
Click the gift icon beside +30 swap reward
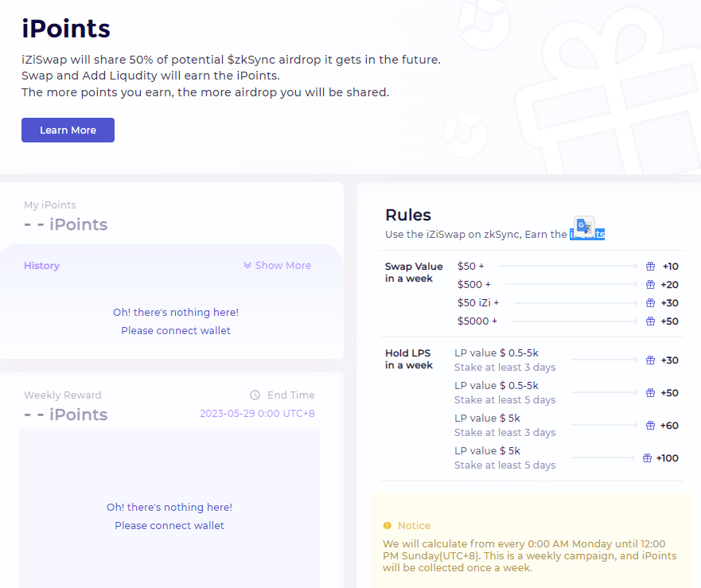pos(651,303)
